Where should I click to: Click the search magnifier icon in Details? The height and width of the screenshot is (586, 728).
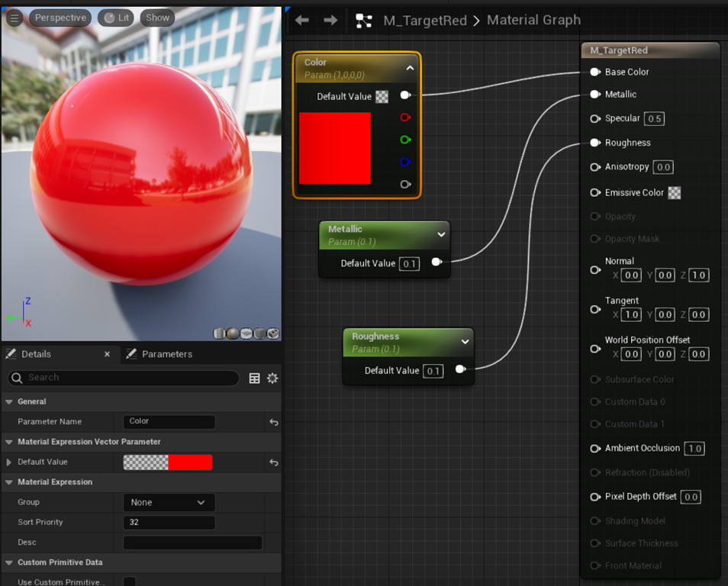[17, 378]
